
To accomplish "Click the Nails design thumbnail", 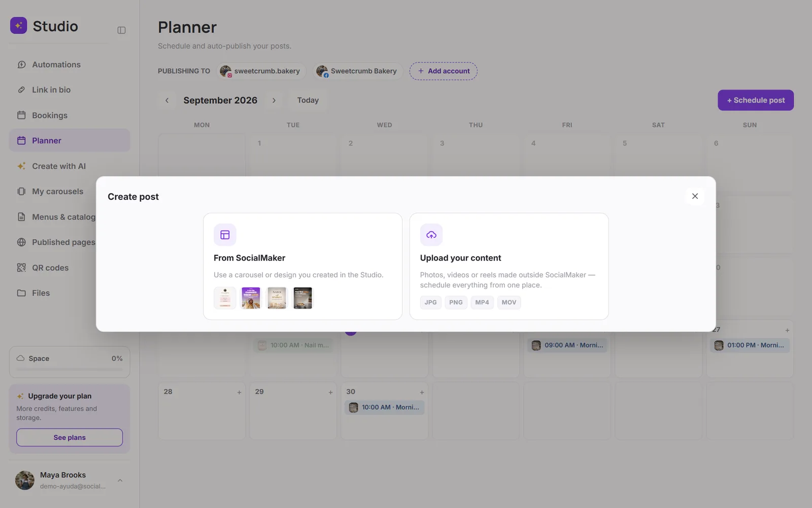I will [277, 298].
